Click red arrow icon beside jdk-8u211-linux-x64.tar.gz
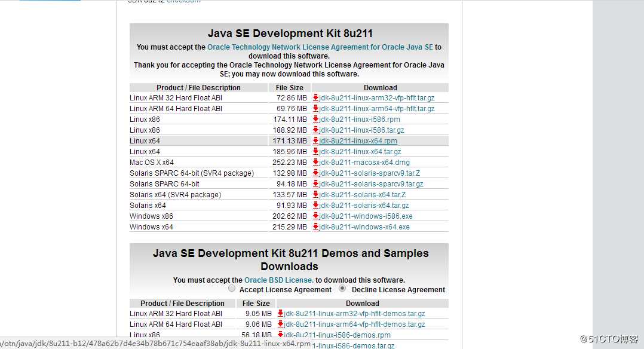 [x=315, y=151]
